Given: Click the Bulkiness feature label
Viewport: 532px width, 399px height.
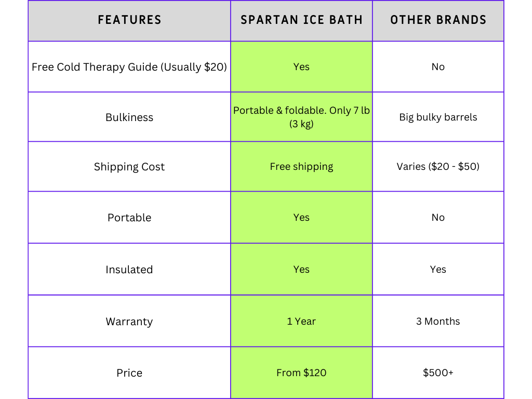Looking at the screenshot, I should 129,117.
